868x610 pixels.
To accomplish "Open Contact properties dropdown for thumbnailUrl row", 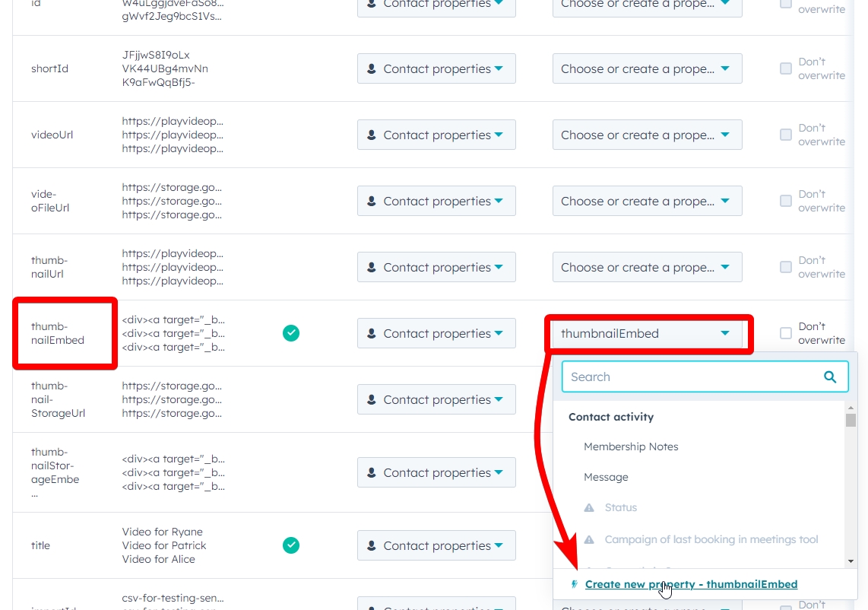I will click(436, 267).
